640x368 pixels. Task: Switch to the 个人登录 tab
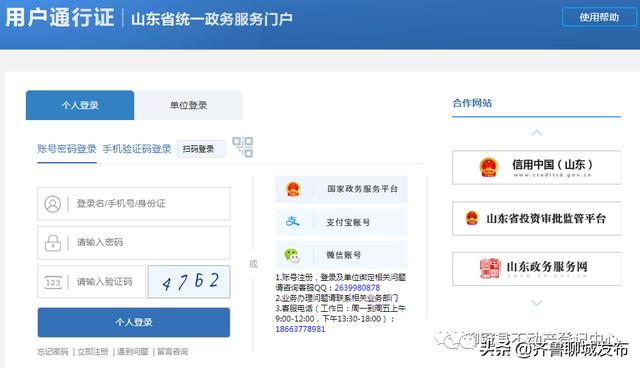click(x=80, y=105)
